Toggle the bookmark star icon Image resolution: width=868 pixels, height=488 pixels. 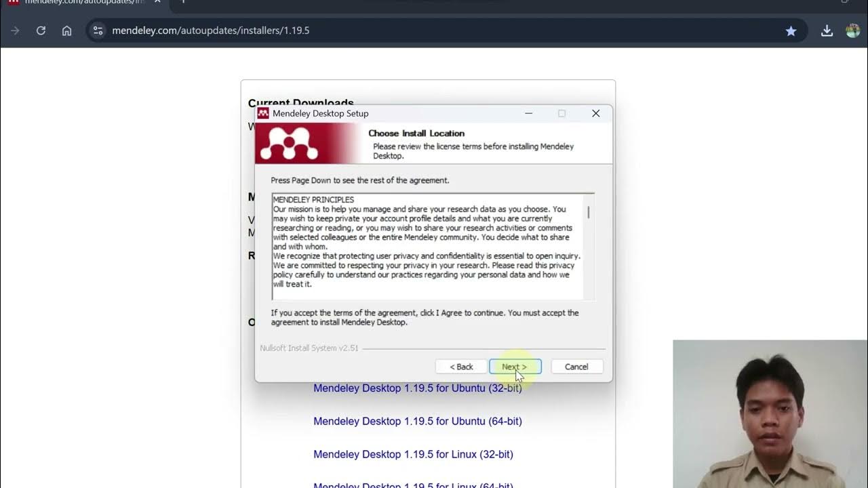coord(791,30)
